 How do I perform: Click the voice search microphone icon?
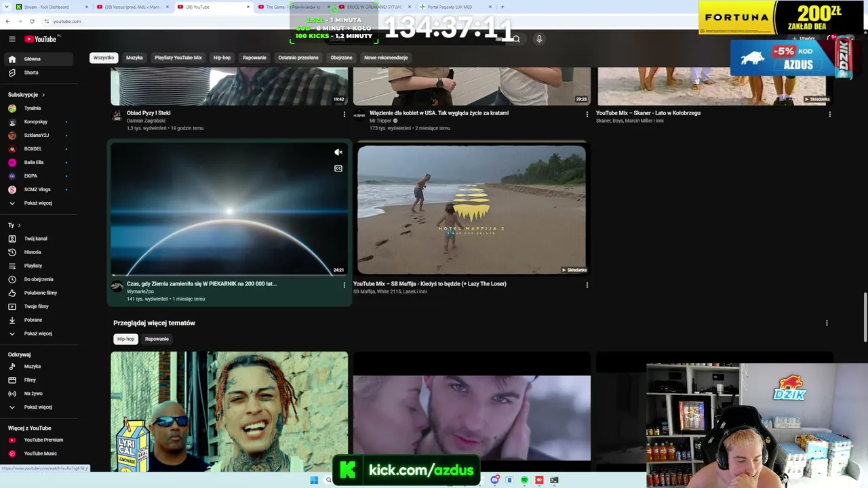point(539,39)
